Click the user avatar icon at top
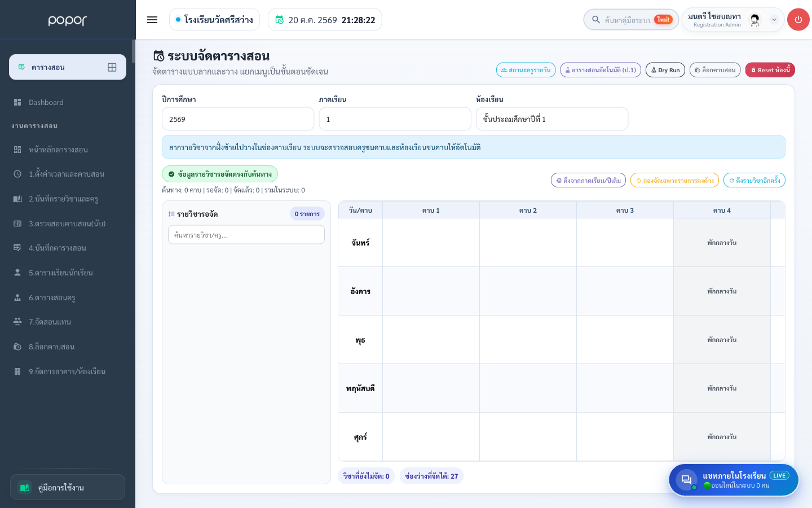Viewport: 812px width, 508px height. tap(755, 20)
